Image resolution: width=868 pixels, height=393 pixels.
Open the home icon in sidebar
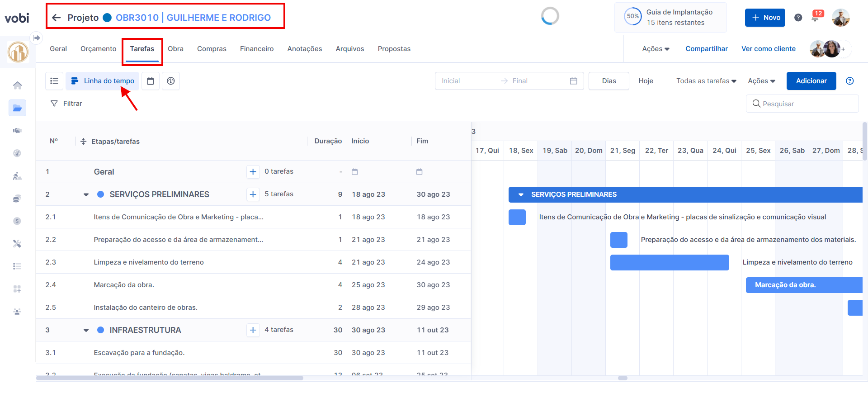pos(17,85)
